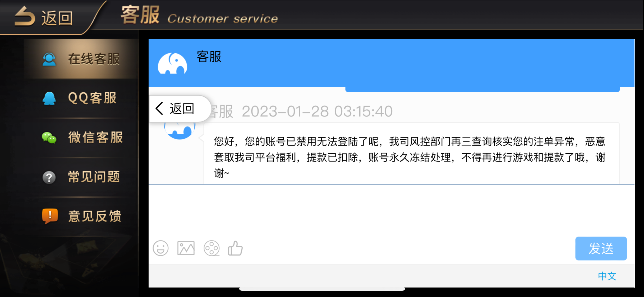
Task: Click the headset agent icon
Action: click(49, 59)
